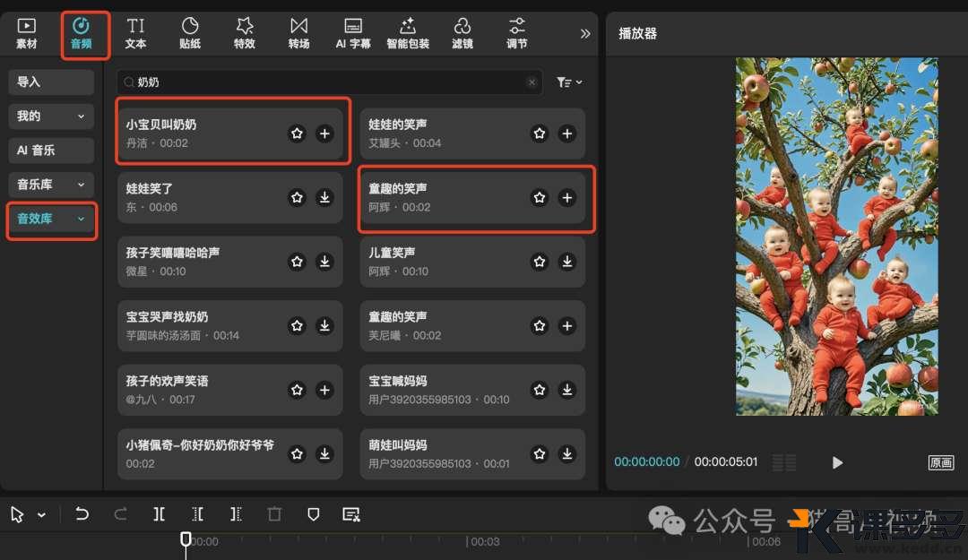
Task: Click the undo arrow in the timeline toolbar
Action: [82, 514]
